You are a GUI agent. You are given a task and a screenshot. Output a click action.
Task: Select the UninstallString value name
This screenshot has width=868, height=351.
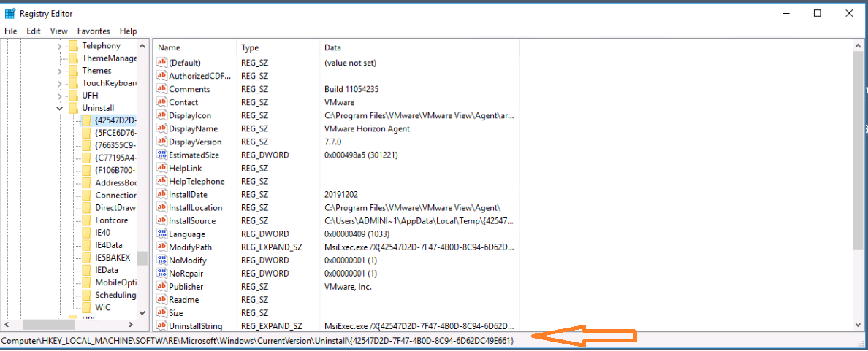tap(195, 326)
